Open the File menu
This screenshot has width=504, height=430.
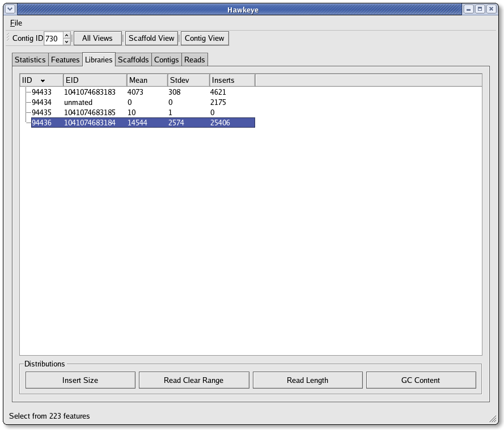[16, 23]
